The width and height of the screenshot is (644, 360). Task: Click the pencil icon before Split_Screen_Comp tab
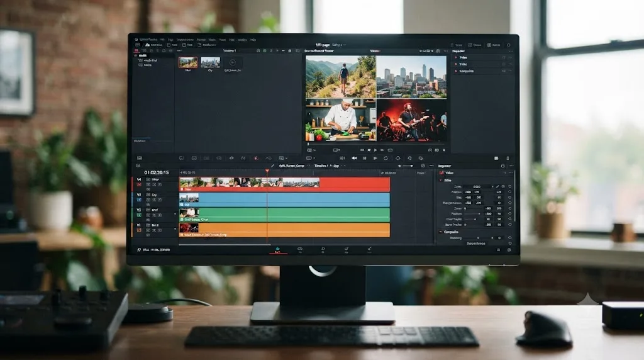[273, 166]
